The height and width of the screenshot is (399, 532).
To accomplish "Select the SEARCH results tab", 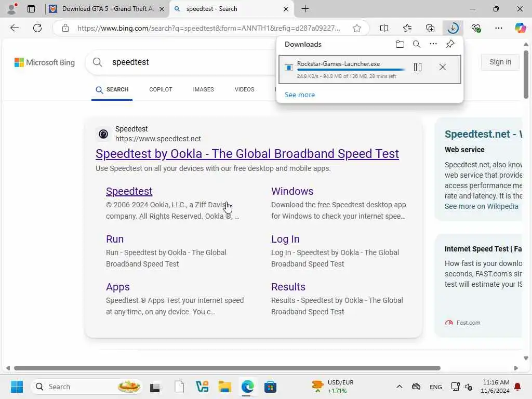I will click(x=112, y=89).
